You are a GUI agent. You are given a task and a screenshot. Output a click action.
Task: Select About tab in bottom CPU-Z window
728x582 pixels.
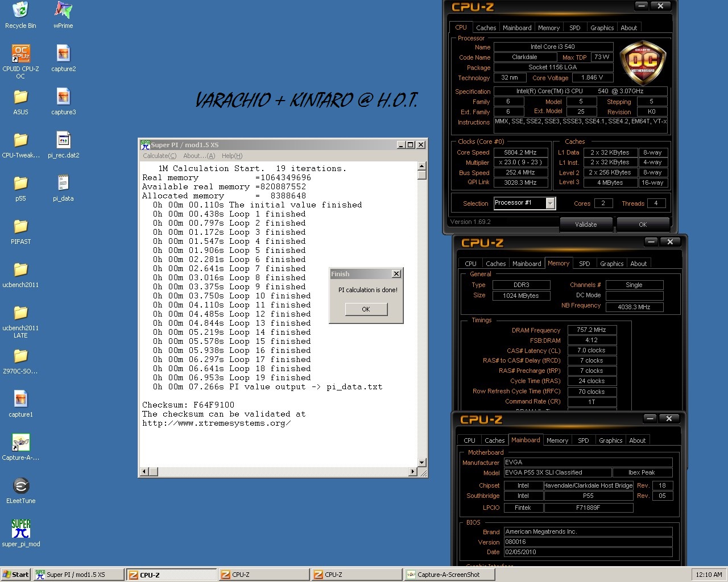[x=638, y=440]
